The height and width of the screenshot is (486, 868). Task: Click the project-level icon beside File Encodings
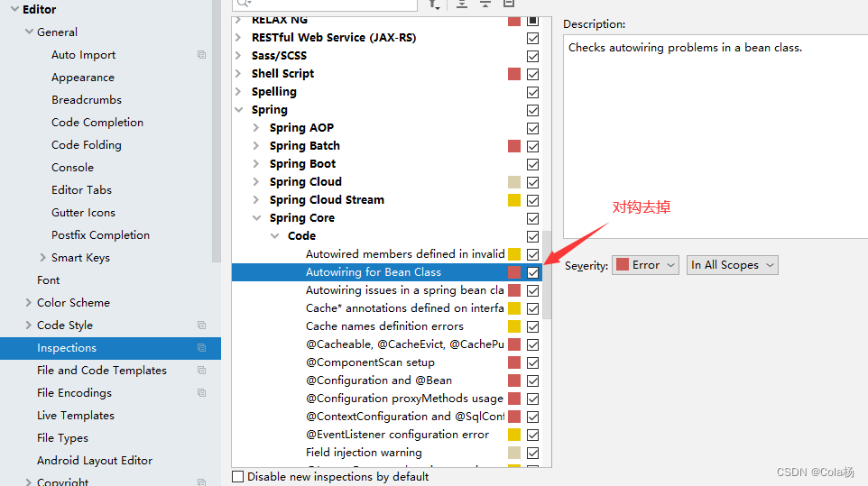[x=201, y=392]
